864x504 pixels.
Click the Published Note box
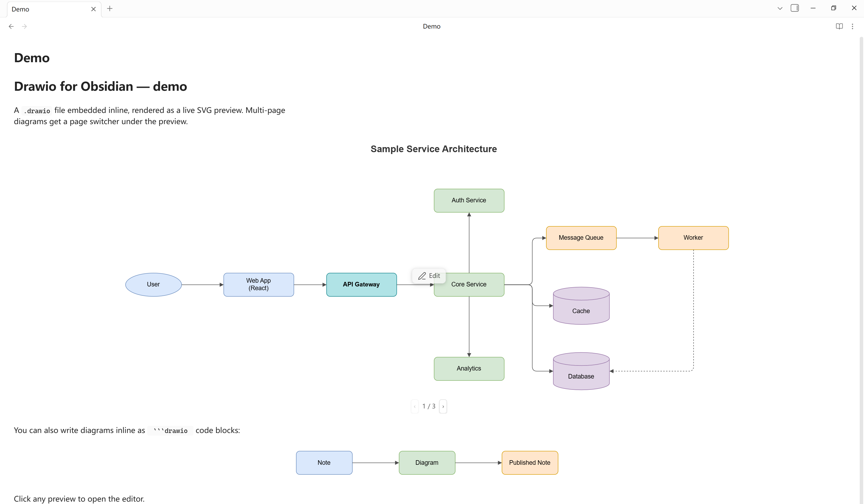point(530,463)
